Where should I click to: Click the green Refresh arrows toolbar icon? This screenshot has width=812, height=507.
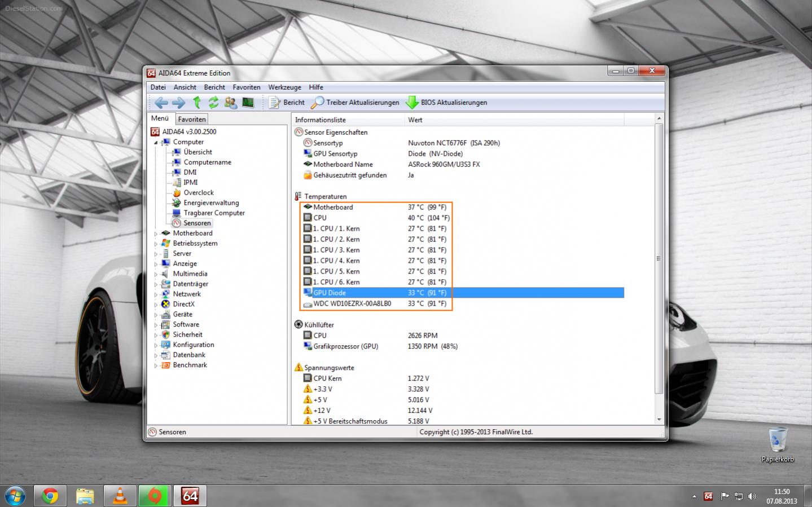click(213, 103)
